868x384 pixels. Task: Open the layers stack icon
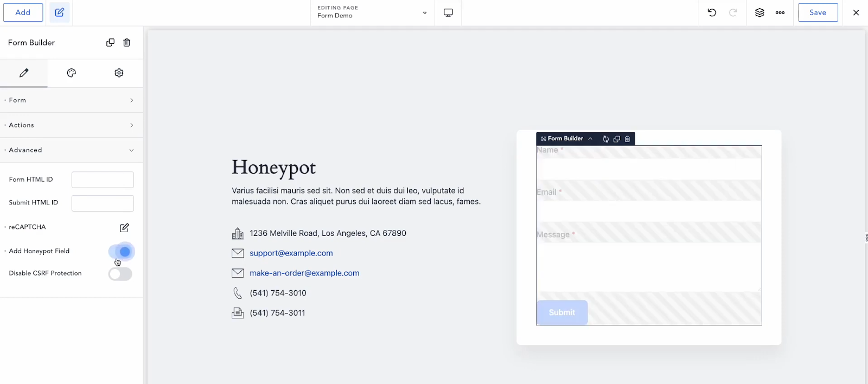(759, 12)
